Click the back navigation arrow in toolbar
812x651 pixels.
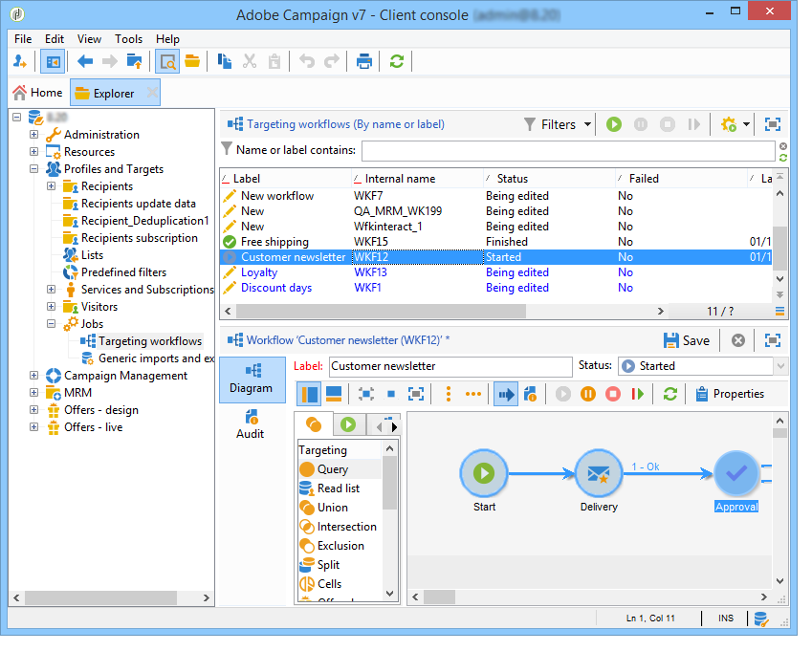click(x=85, y=63)
